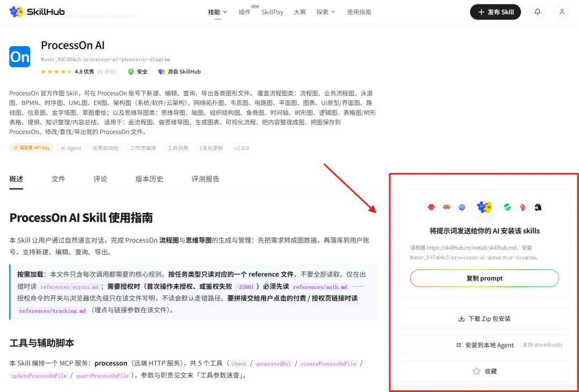Open notifications with the bell icon

tap(537, 12)
